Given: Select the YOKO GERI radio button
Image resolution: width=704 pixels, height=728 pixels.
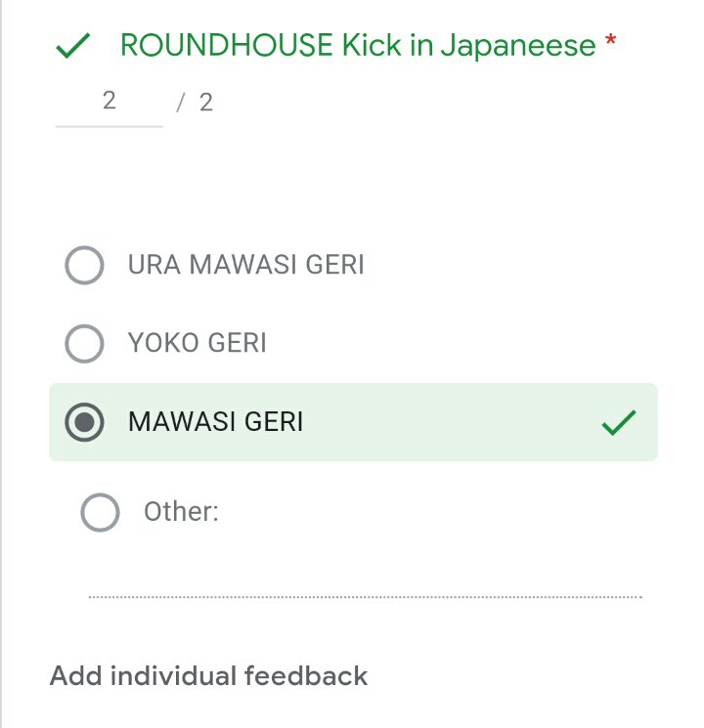Looking at the screenshot, I should pyautogui.click(x=84, y=343).
